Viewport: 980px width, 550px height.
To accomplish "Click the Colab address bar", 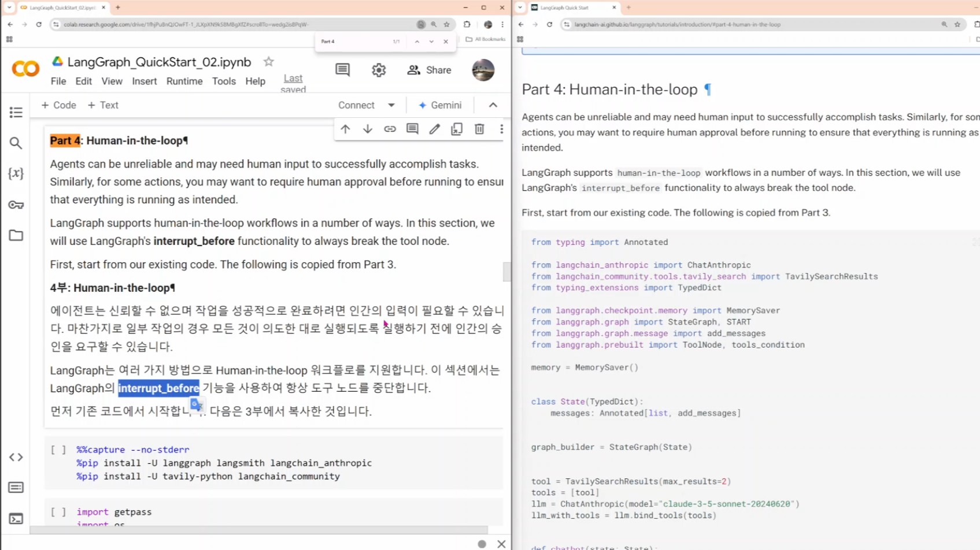I will pyautogui.click(x=238, y=24).
